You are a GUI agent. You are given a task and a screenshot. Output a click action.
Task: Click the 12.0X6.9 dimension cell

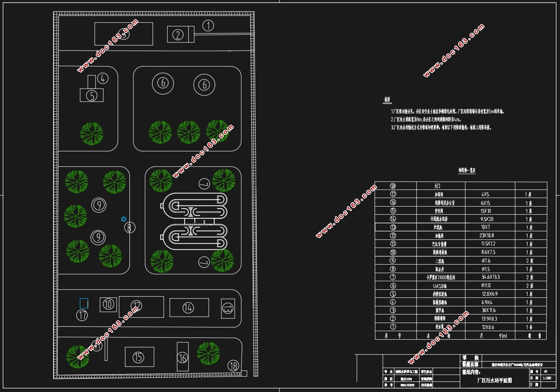(490, 294)
